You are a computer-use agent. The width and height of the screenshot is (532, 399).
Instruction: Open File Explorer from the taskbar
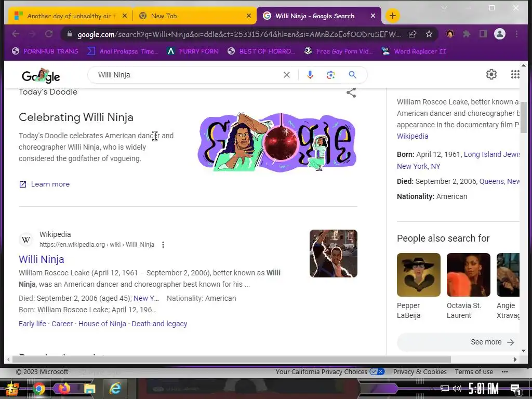click(x=89, y=389)
